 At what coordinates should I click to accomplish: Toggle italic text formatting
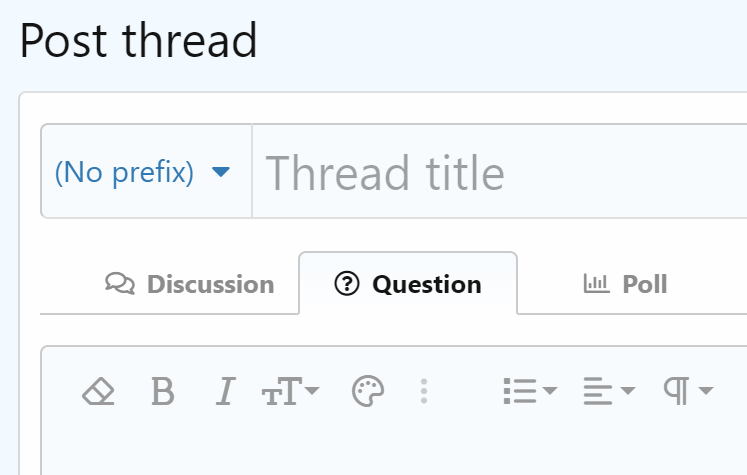click(x=225, y=391)
